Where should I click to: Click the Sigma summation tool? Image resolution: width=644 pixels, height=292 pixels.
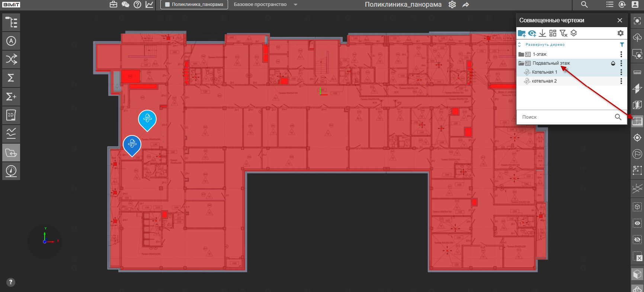pyautogui.click(x=11, y=78)
